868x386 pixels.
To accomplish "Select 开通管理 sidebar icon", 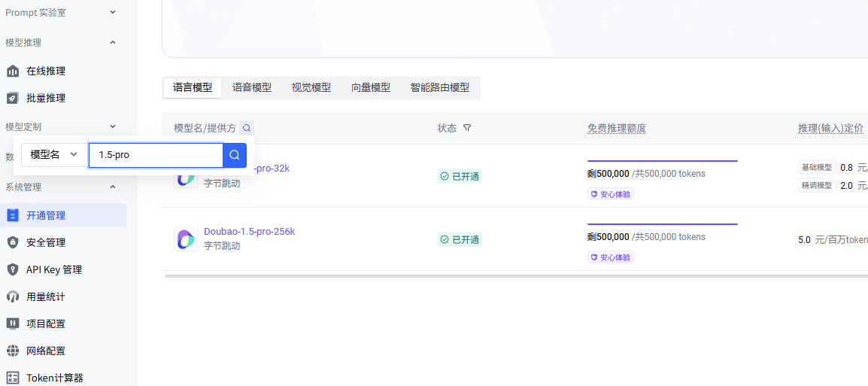I will [x=12, y=215].
